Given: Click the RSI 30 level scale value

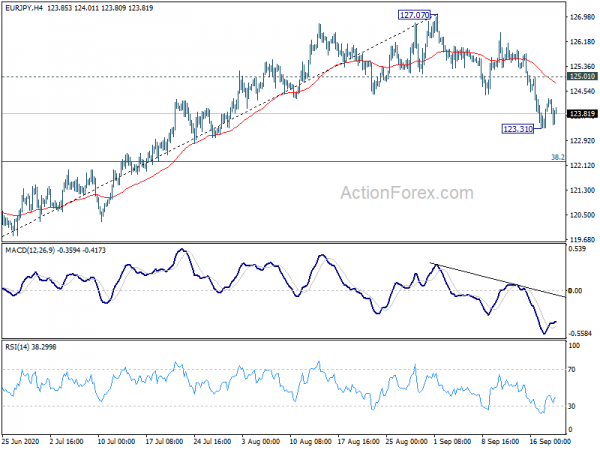Looking at the screenshot, I should pos(572,406).
